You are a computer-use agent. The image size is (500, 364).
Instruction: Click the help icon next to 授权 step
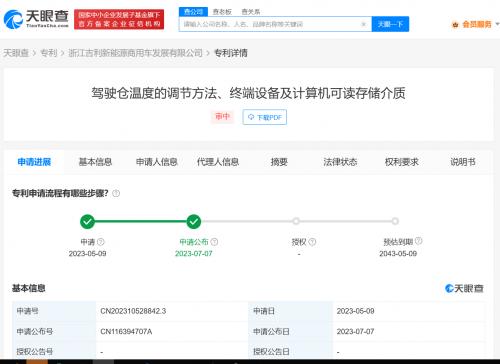(312, 242)
